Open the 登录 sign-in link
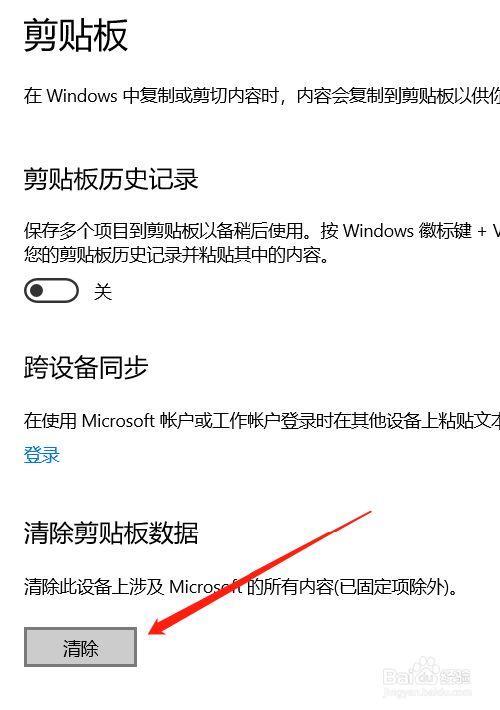This screenshot has width=500, height=710. pos(42,455)
